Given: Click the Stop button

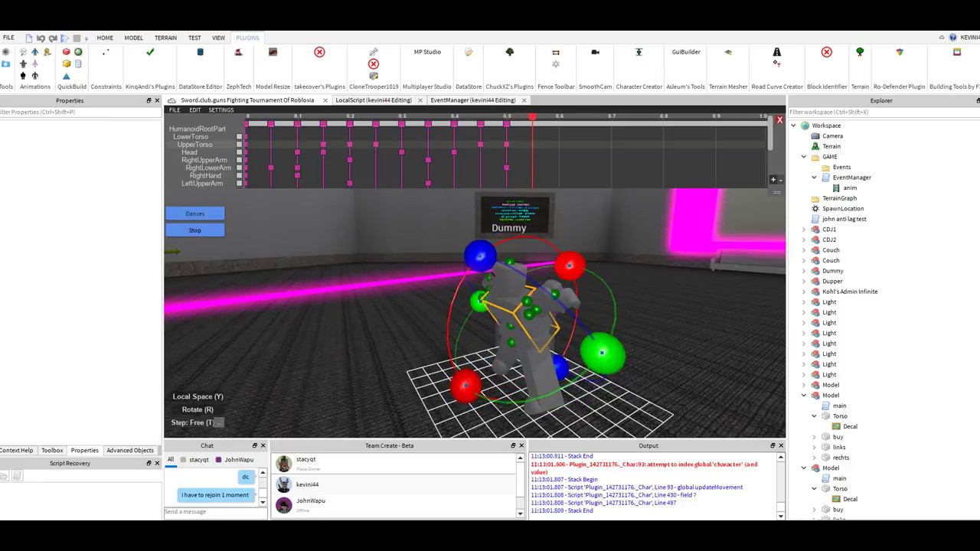Looking at the screenshot, I should (195, 230).
